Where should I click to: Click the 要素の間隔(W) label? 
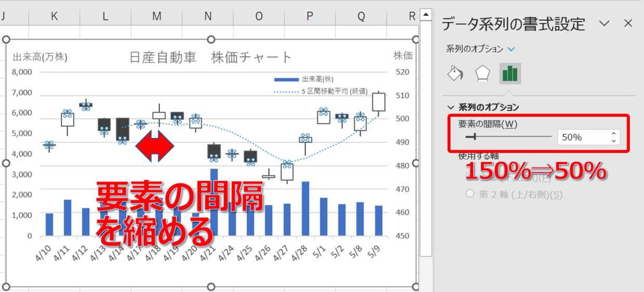[x=488, y=123]
